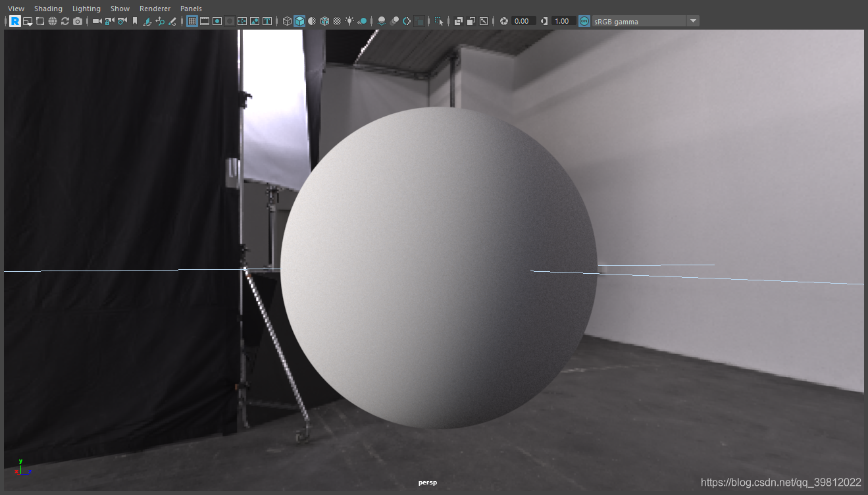The height and width of the screenshot is (495, 868).
Task: Select Smooth Shade All blue cube icon
Action: point(299,21)
